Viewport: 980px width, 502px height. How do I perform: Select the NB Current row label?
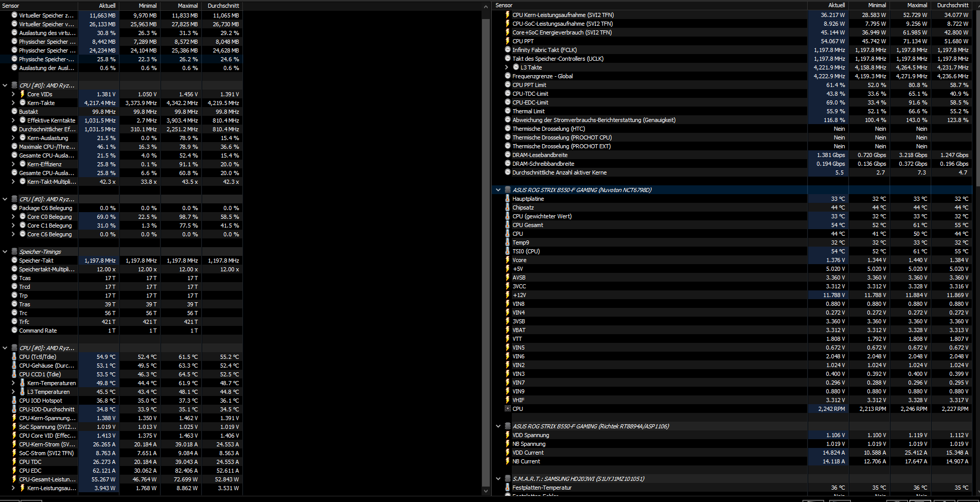tap(526, 461)
